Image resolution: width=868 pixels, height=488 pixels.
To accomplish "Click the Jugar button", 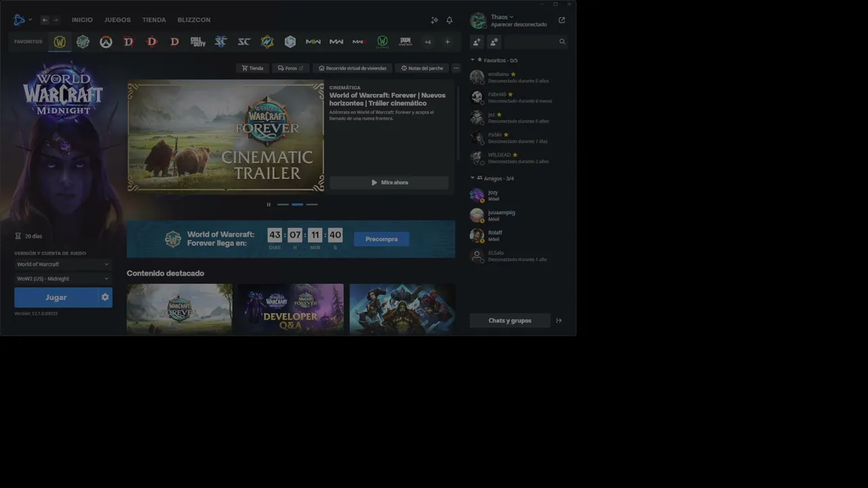I will click(56, 298).
